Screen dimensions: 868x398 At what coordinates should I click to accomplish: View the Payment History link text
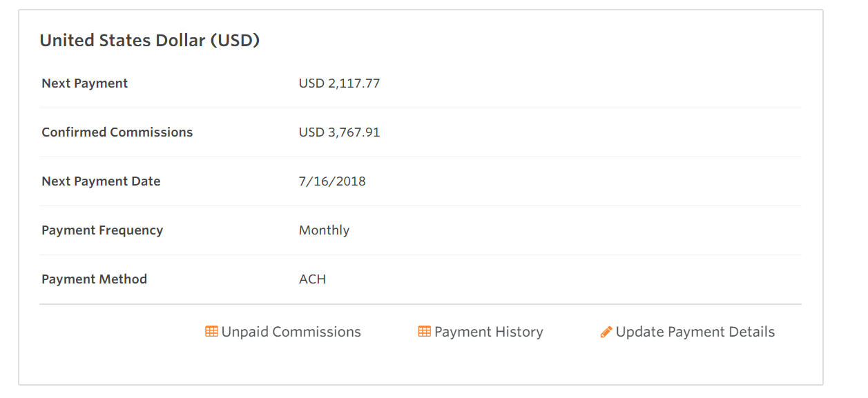[488, 332]
